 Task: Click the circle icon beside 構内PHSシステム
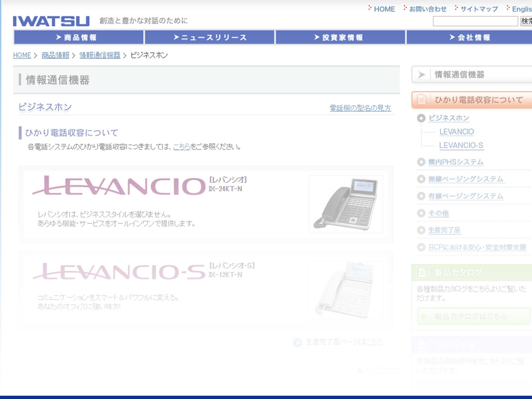tap(421, 162)
